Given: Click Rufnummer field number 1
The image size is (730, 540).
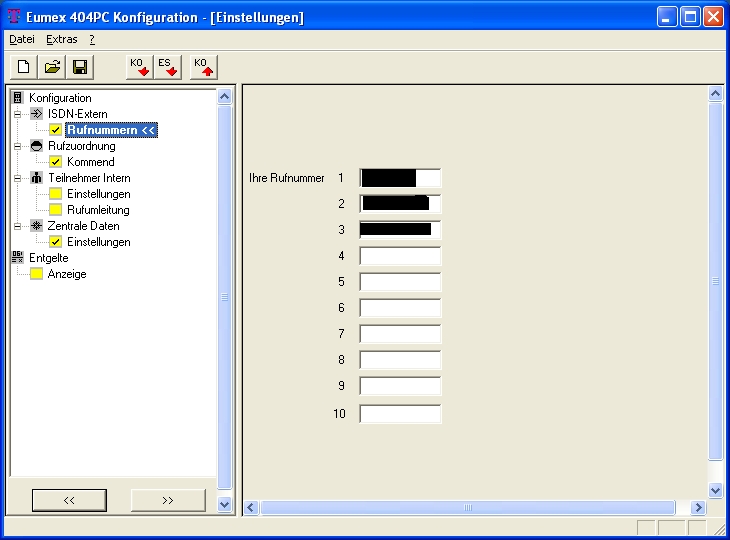Looking at the screenshot, I should [x=400, y=178].
